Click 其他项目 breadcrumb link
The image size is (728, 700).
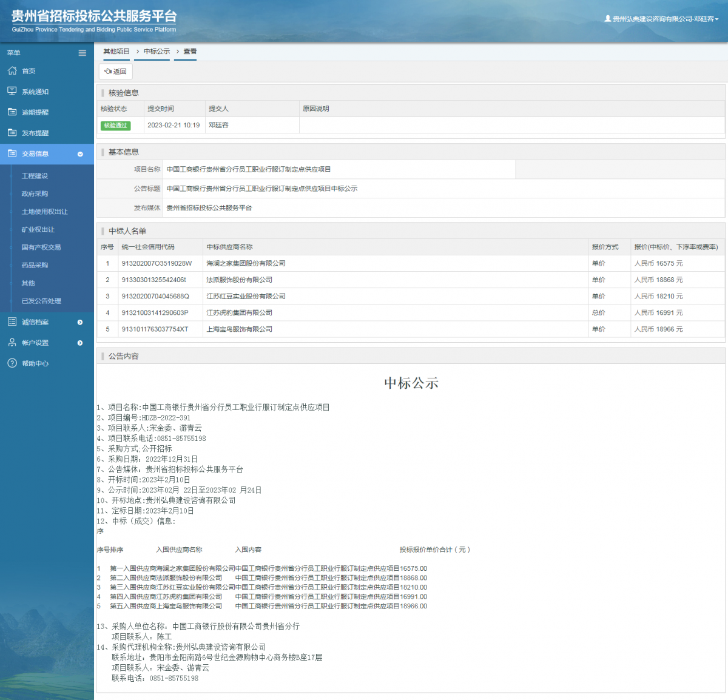coord(116,52)
